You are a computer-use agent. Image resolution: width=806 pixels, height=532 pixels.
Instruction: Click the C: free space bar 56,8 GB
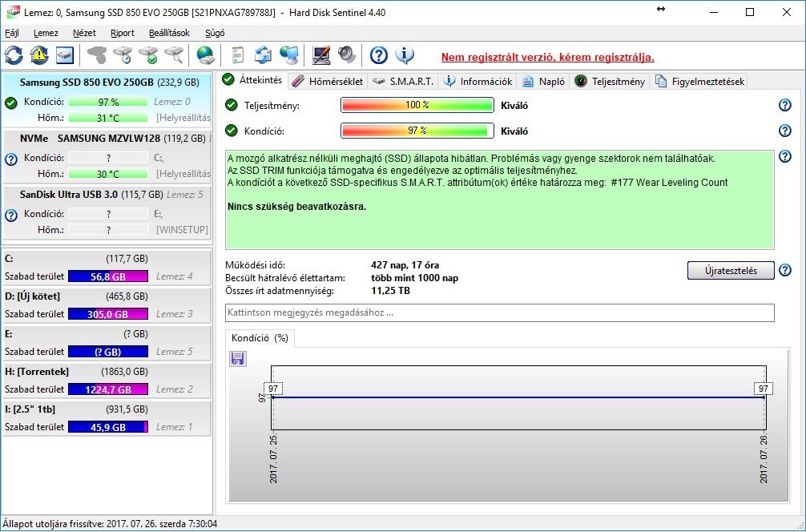pyautogui.click(x=108, y=276)
